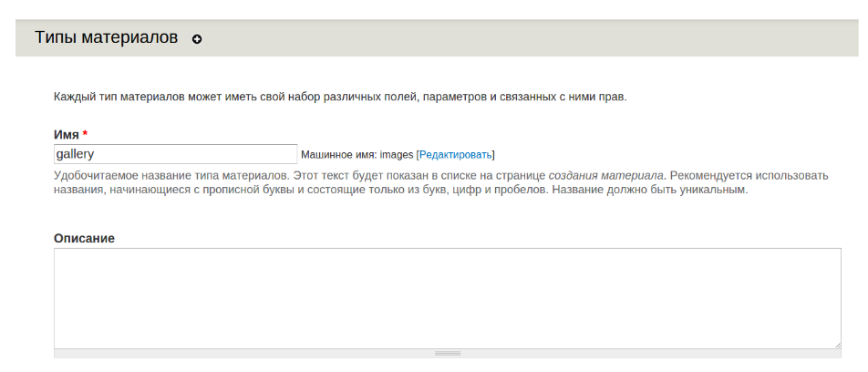This screenshot has height=372, width=868.
Task: Focus the Имя field containing gallery
Action: tap(175, 154)
